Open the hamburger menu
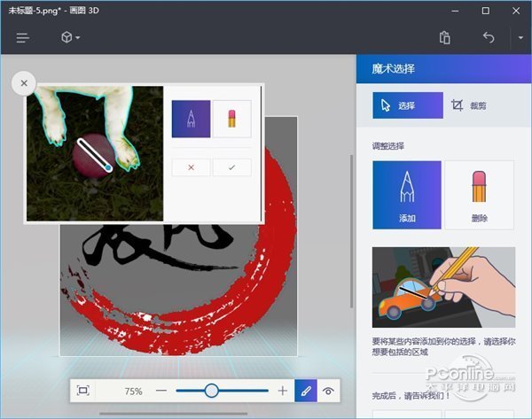 (23, 37)
